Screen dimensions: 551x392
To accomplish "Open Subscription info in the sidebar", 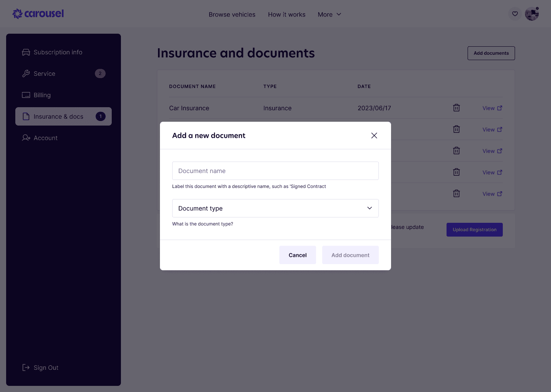I will [x=58, y=52].
